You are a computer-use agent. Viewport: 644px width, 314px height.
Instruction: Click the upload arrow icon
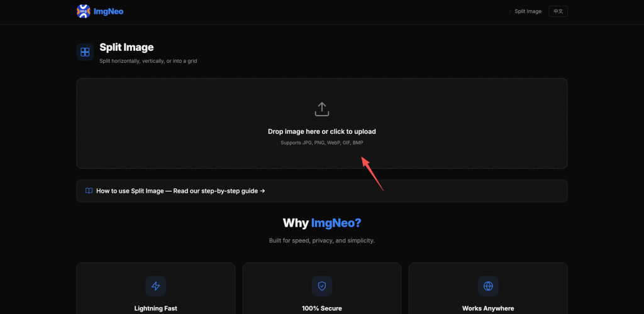[322, 109]
